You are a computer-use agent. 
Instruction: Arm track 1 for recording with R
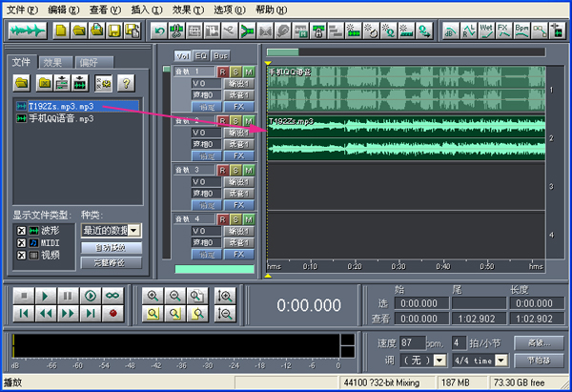(222, 72)
